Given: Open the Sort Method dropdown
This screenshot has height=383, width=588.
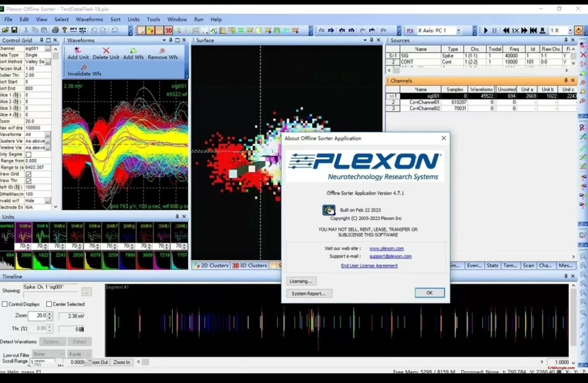Looking at the screenshot, I should click(48, 61).
